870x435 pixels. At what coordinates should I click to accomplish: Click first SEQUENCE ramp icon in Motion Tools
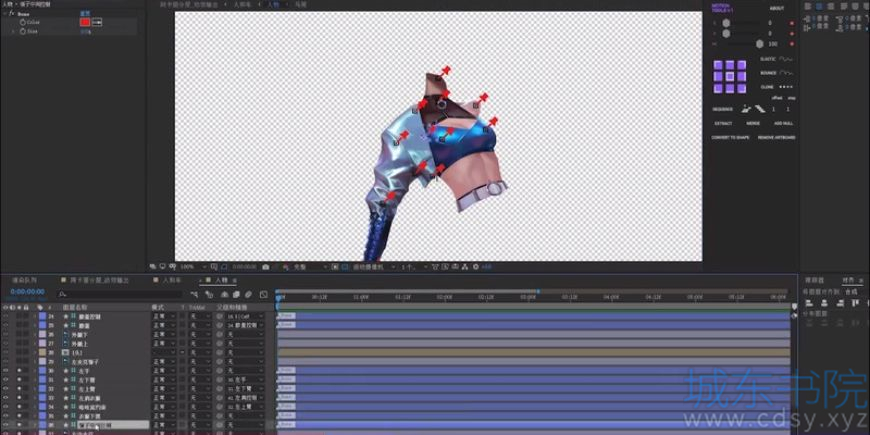746,109
